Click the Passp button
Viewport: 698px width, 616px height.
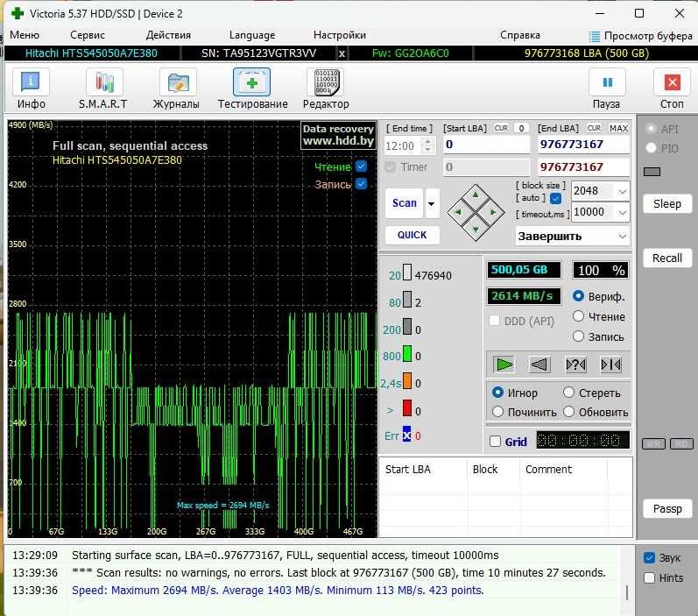pos(666,508)
